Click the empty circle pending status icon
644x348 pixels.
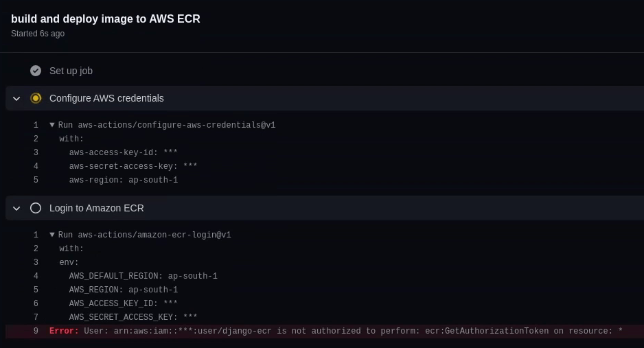(36, 208)
